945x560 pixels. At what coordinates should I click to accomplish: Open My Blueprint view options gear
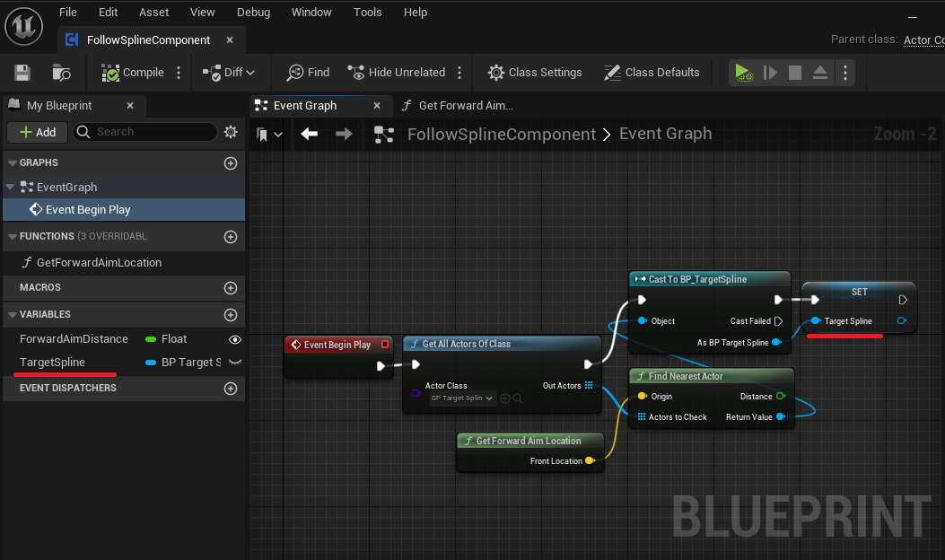tap(231, 132)
